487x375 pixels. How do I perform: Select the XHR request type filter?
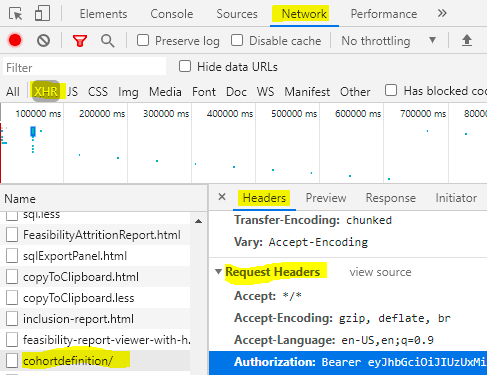click(46, 91)
